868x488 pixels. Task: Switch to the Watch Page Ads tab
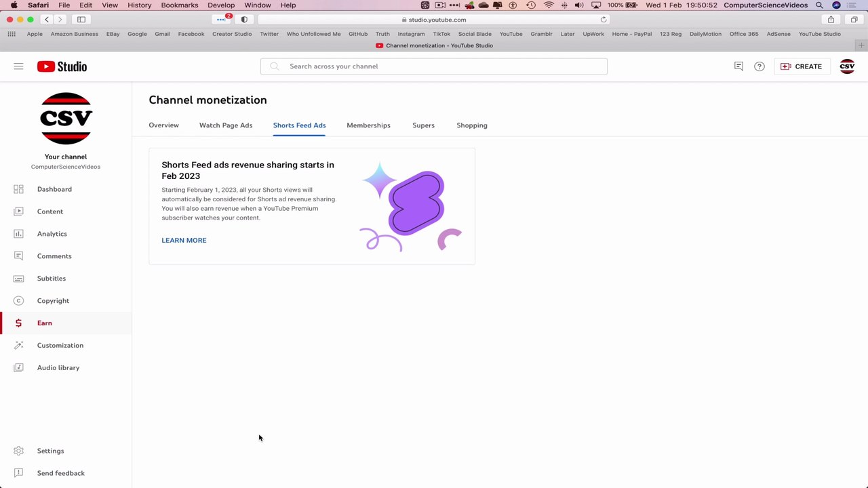coord(226,125)
